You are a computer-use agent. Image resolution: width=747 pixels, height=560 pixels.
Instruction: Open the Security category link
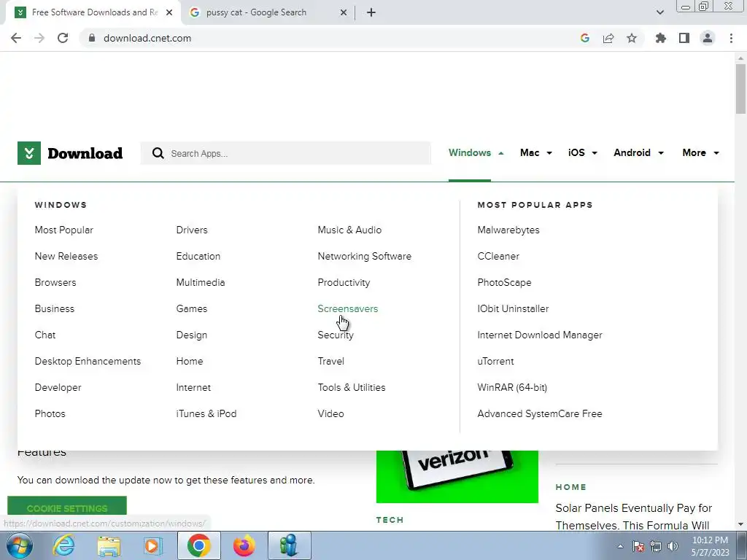click(336, 335)
